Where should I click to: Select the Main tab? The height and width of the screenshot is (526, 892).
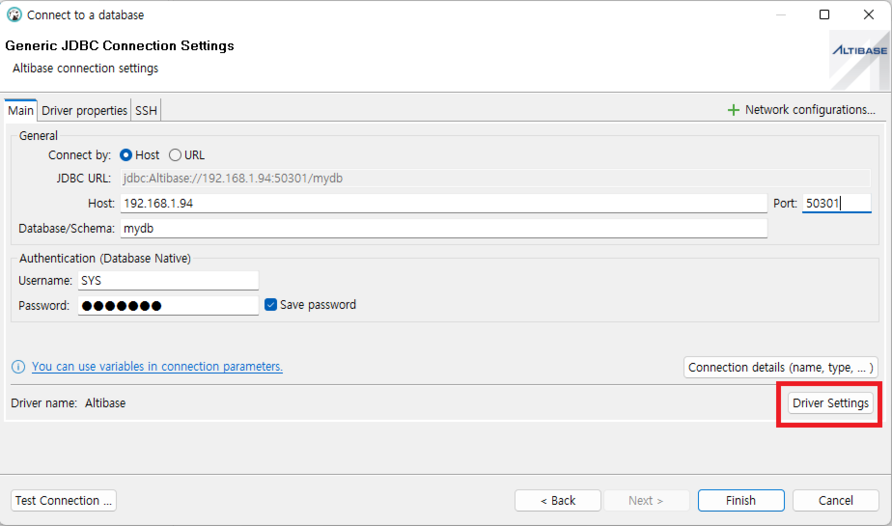pyautogui.click(x=21, y=111)
